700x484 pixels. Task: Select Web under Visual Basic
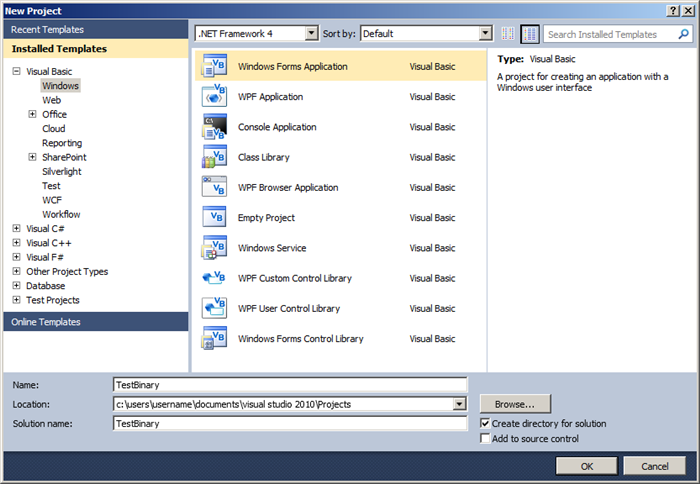coord(51,100)
